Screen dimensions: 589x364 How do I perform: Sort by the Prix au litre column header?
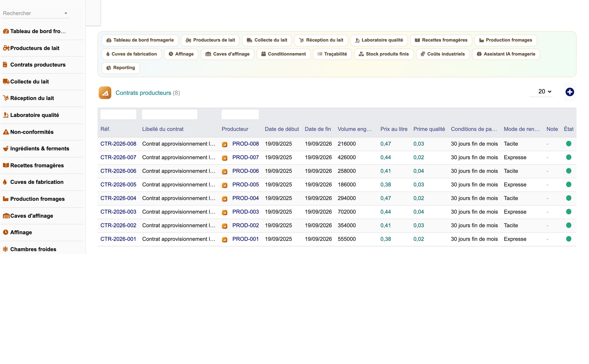click(x=394, y=129)
